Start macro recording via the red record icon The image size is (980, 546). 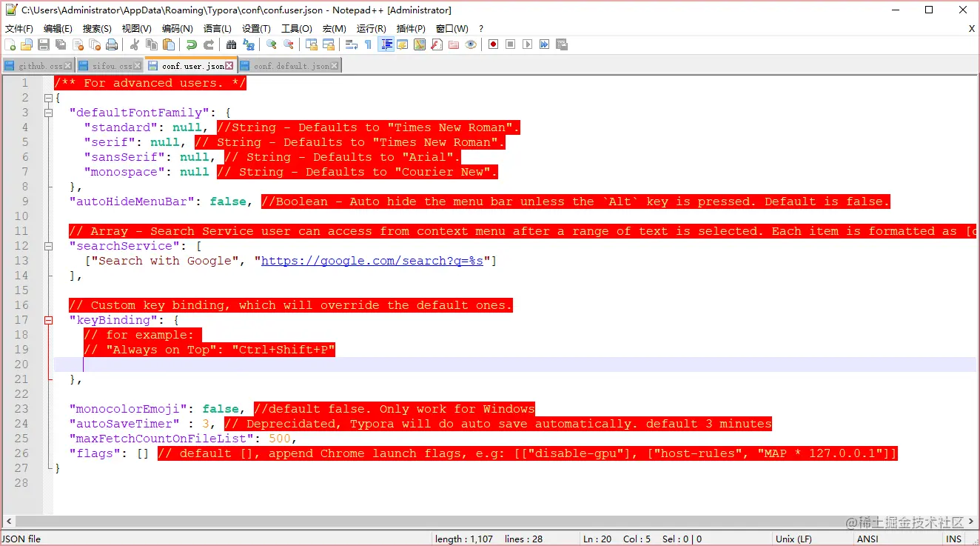[x=492, y=44]
